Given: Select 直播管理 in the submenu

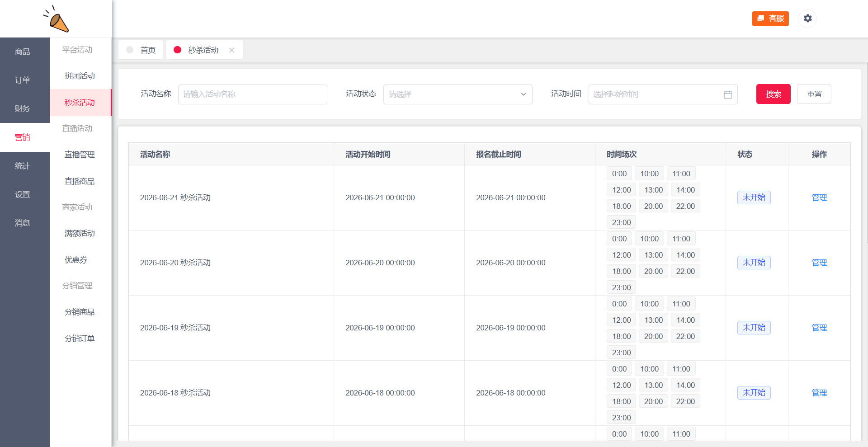Looking at the screenshot, I should pyautogui.click(x=80, y=155).
